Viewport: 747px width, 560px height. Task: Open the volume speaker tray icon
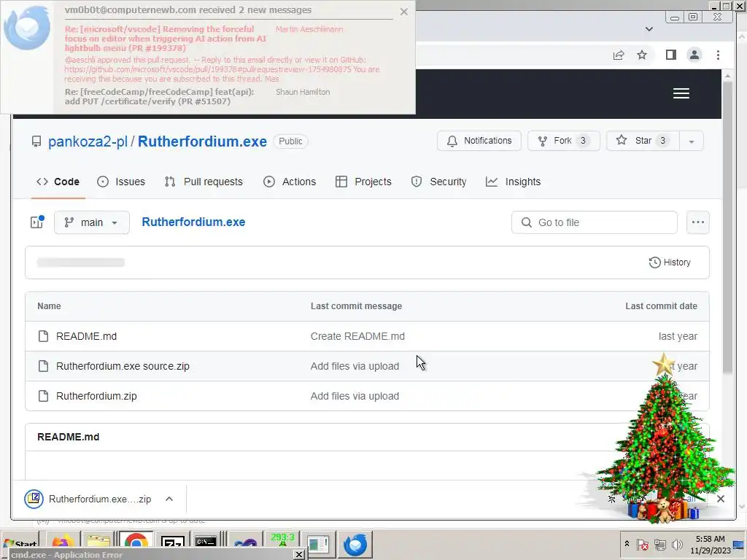click(676, 544)
